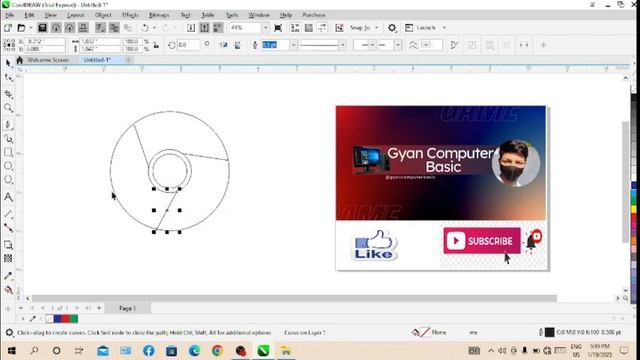Image resolution: width=640 pixels, height=360 pixels.
Task: Open the Bitmaps menu
Action: coord(159,15)
